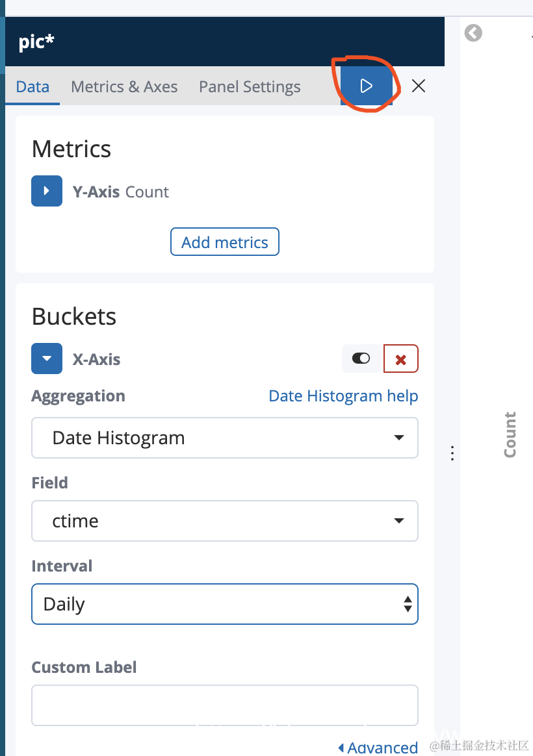Discard changes with the X icon
Screen dimensions: 533x756
[x=418, y=86]
